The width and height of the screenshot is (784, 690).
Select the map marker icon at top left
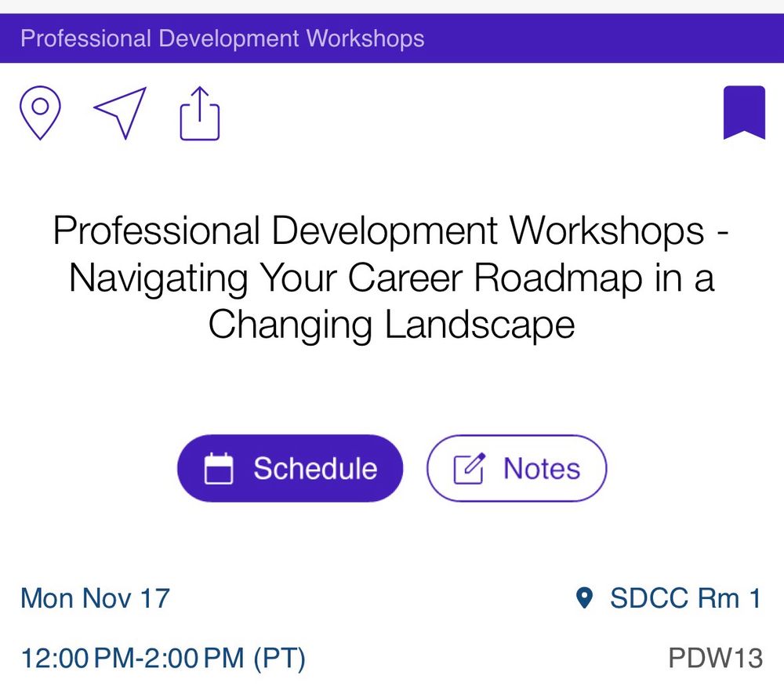coord(40,112)
